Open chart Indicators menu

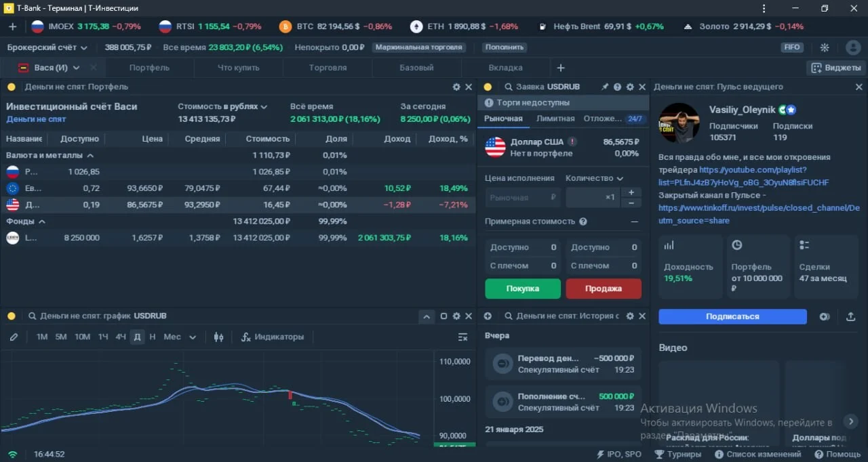(x=273, y=337)
